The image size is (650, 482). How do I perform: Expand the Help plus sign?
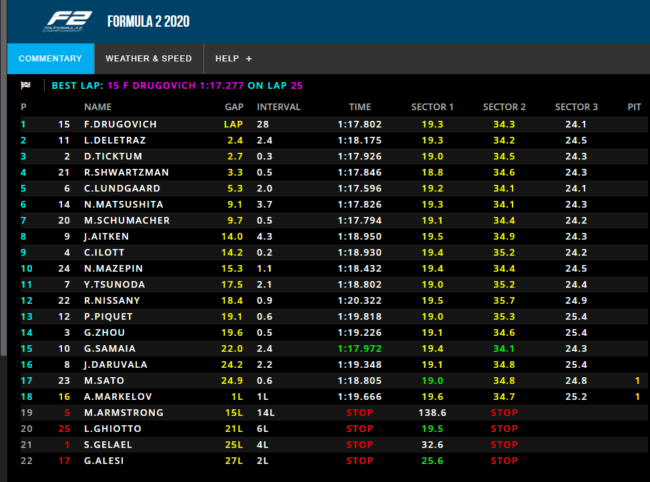249,59
